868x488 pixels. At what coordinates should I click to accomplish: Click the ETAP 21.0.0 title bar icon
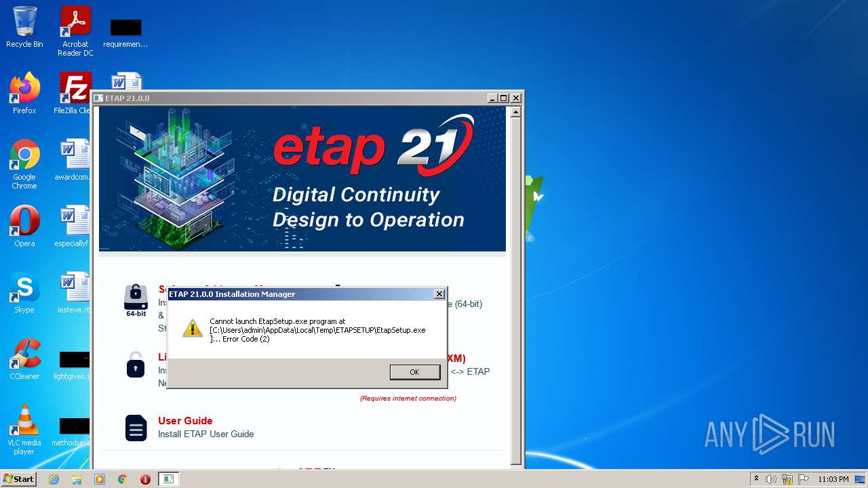click(x=98, y=98)
